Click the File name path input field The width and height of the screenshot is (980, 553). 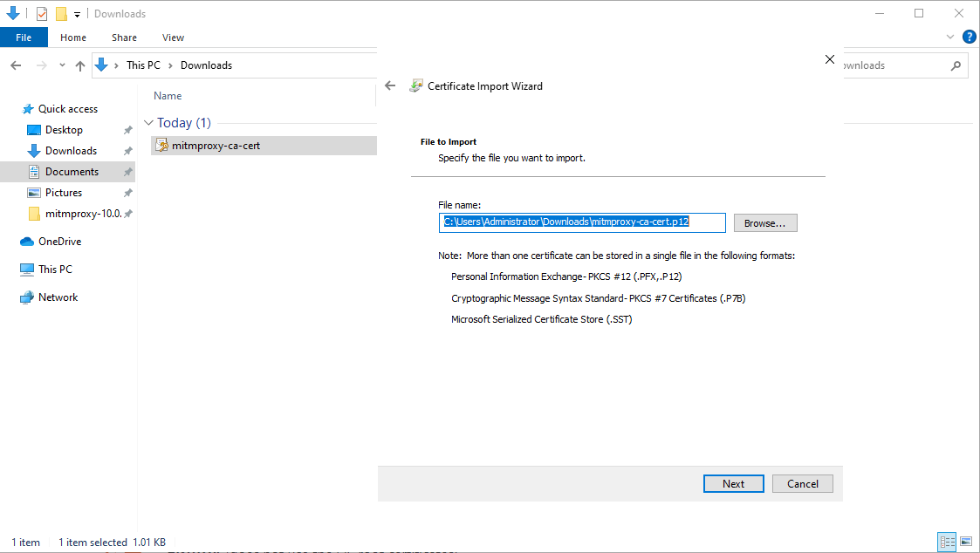pos(582,222)
